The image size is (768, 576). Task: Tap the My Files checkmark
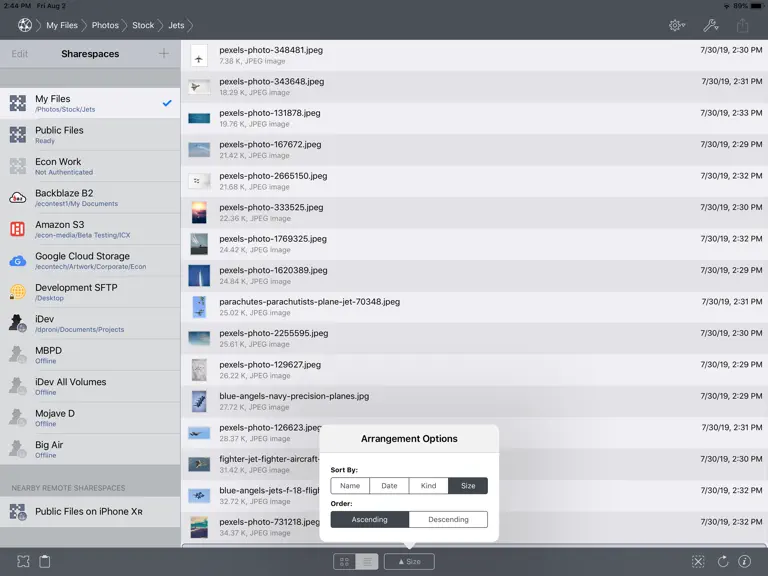coord(167,103)
